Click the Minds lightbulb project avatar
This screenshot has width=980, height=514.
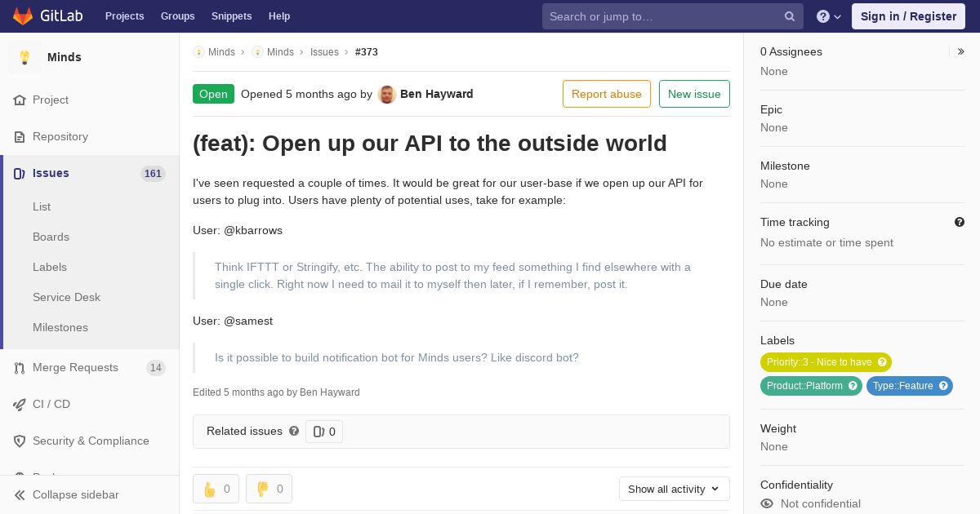pyautogui.click(x=24, y=57)
